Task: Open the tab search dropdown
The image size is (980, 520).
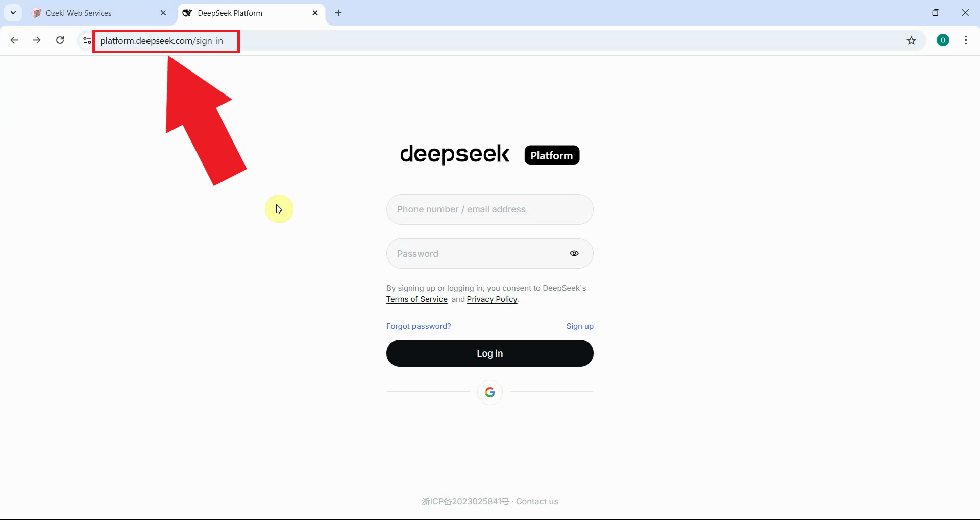Action: [x=13, y=13]
